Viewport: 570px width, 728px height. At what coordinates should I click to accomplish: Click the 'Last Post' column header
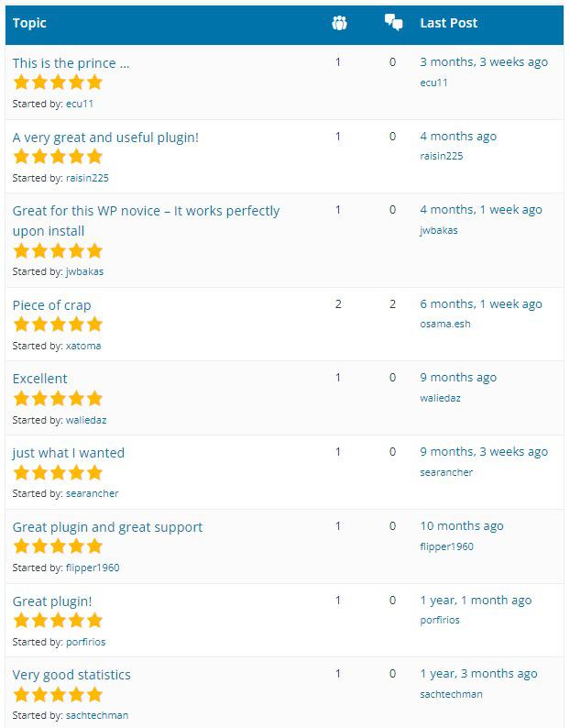tap(448, 23)
